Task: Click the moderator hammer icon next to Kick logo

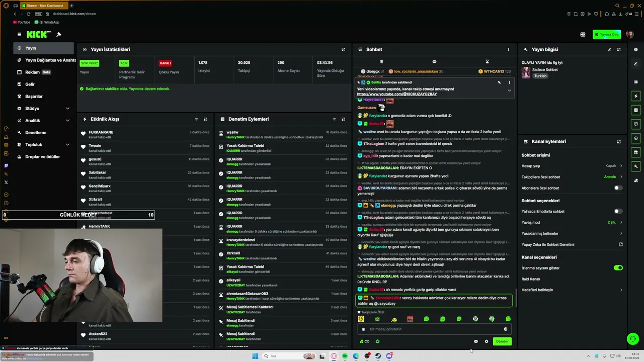Action: [x=59, y=35]
